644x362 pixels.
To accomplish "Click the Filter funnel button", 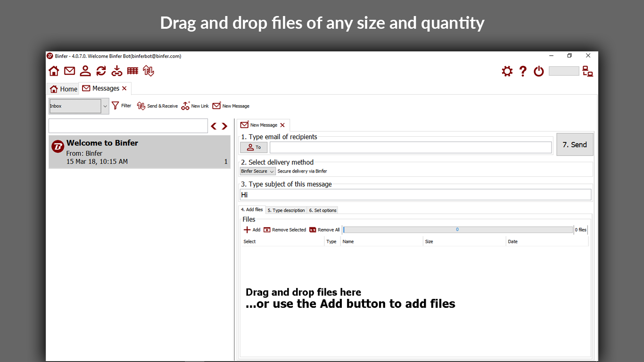I will [121, 106].
